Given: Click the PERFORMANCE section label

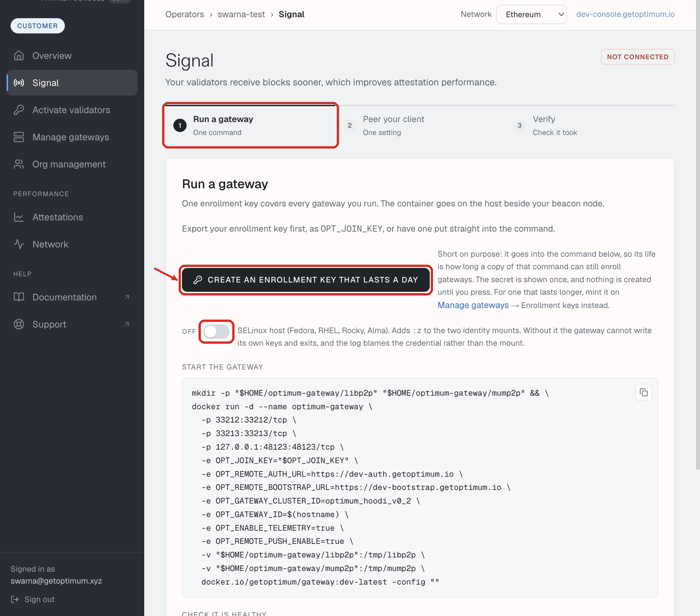Looking at the screenshot, I should (41, 194).
